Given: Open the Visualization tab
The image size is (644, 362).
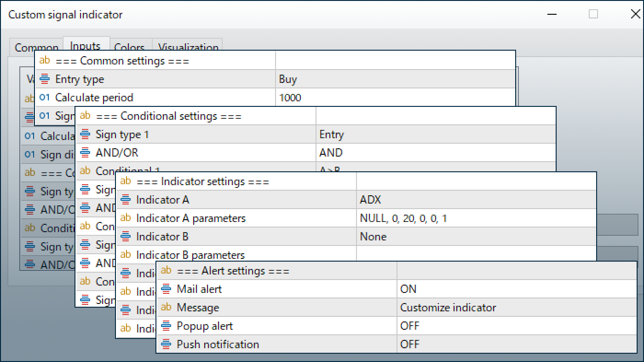Looking at the screenshot, I should click(x=188, y=47).
